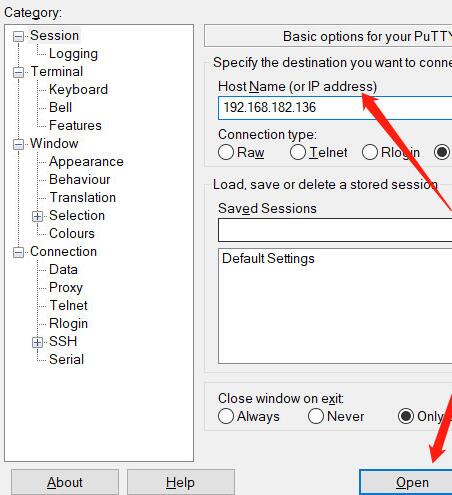Collapse the Session tree node
452x495 pixels.
(18, 36)
